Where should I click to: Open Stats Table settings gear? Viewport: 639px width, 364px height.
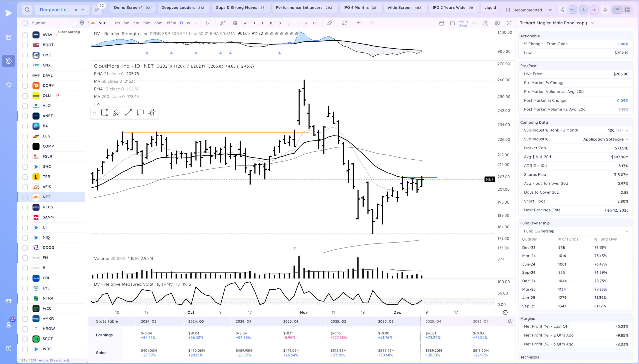(x=510, y=321)
